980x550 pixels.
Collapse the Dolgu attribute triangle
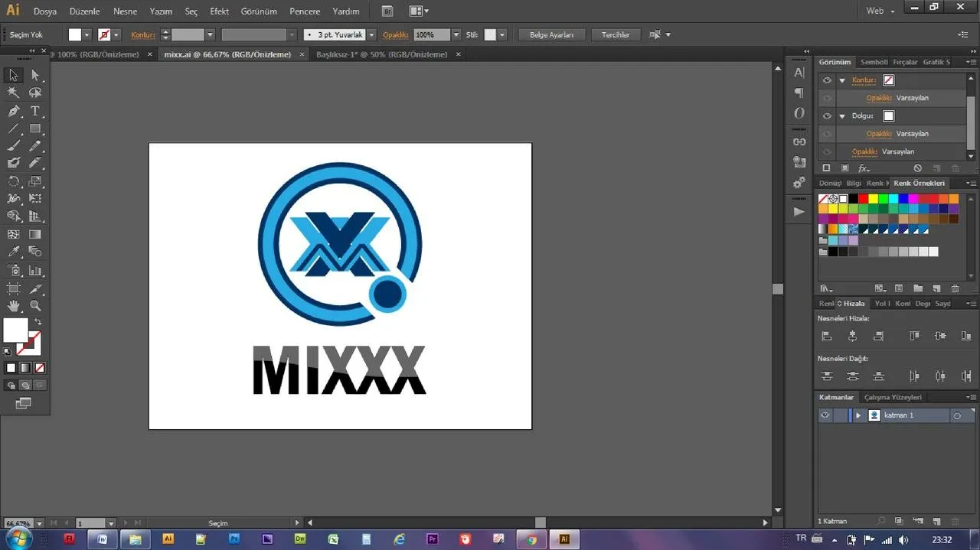842,116
